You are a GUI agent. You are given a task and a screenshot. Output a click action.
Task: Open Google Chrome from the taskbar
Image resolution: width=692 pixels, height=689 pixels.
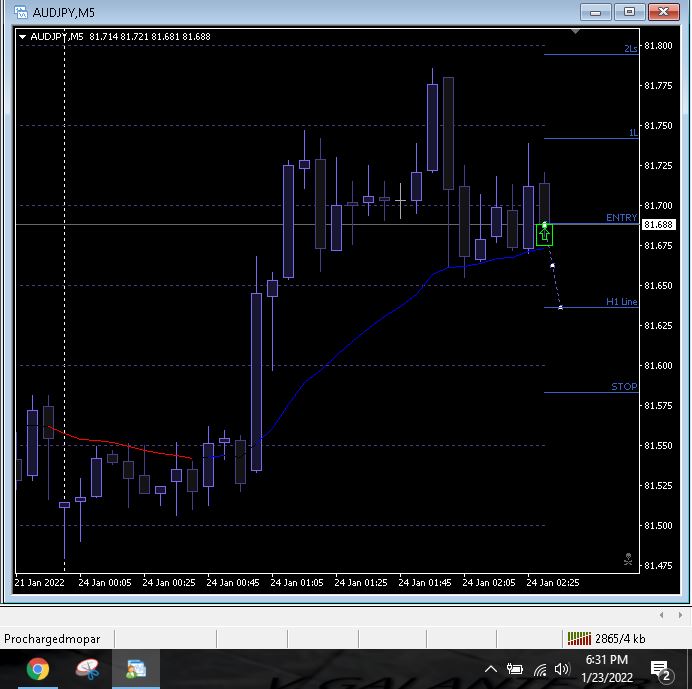click(x=38, y=669)
